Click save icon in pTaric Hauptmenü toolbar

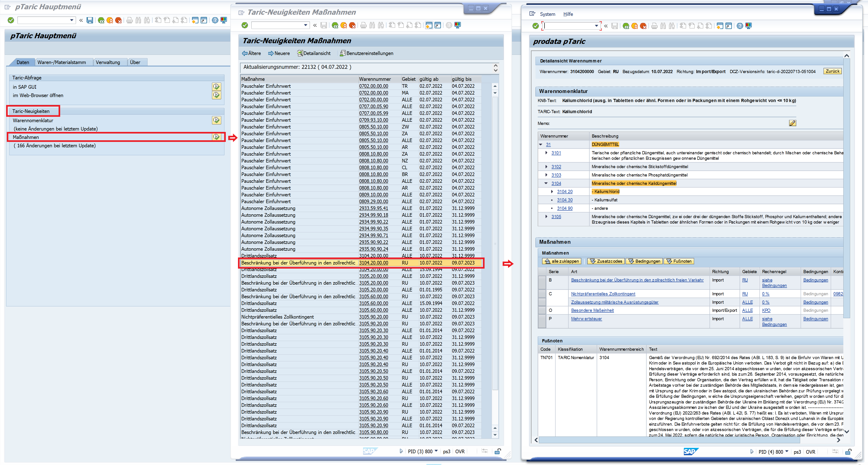click(x=90, y=21)
